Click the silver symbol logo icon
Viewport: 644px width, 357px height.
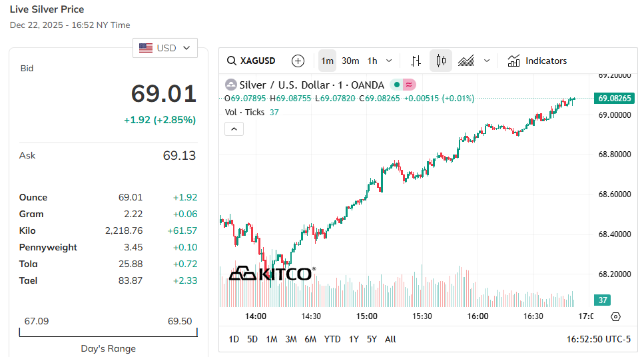tap(231, 85)
